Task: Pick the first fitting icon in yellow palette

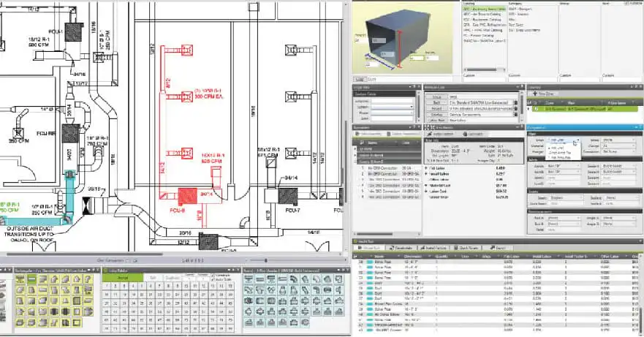Action: tap(20, 279)
